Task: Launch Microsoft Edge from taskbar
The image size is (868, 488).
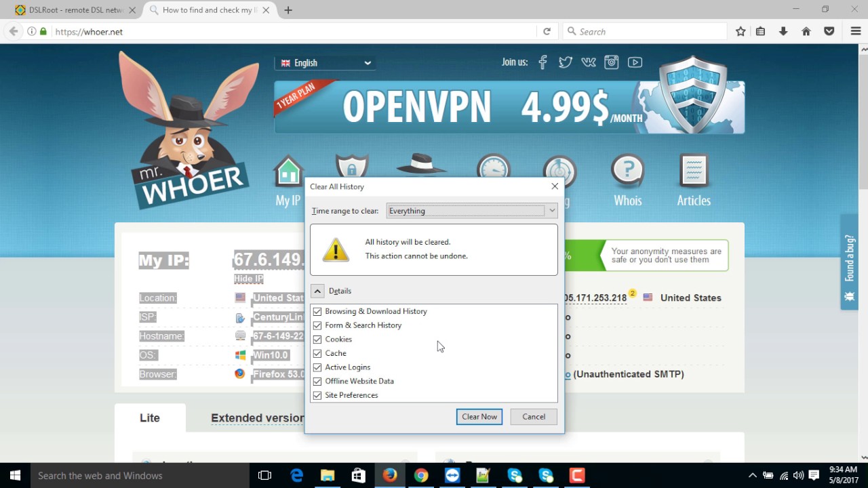Action: pyautogui.click(x=296, y=476)
